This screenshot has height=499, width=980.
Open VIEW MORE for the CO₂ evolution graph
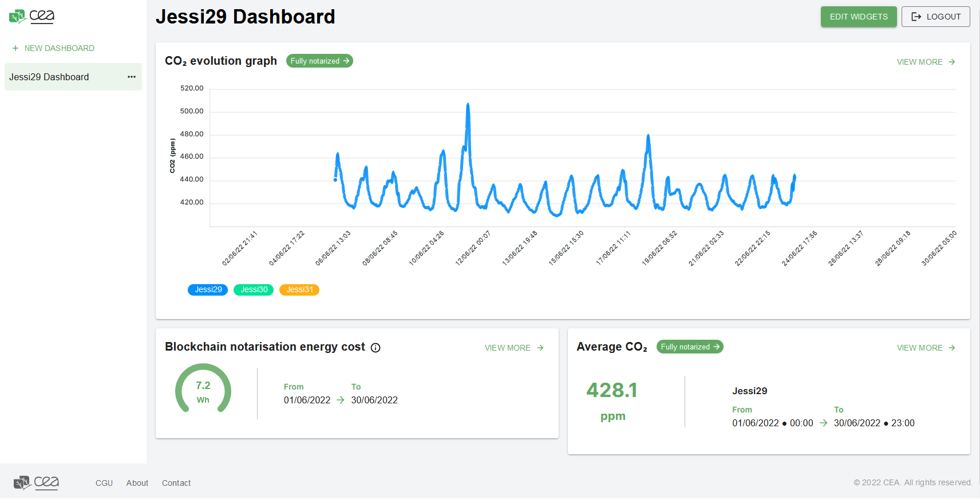(x=926, y=62)
